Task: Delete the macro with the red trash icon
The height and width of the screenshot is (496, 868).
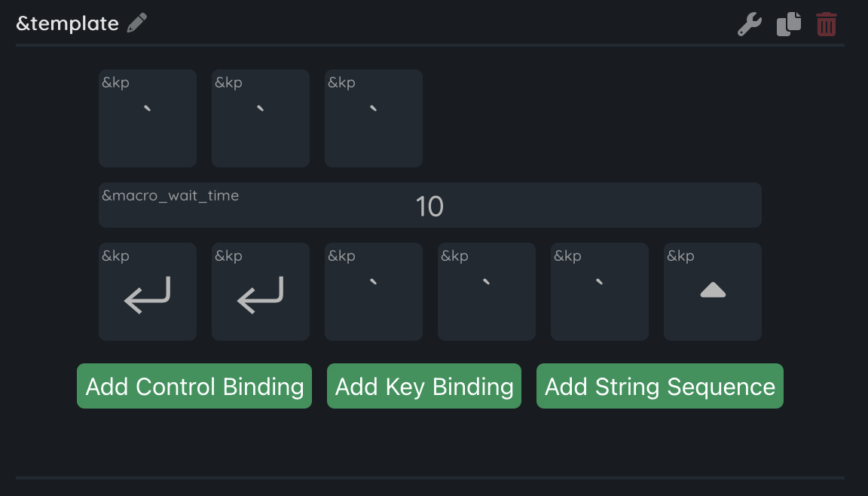Action: 827,24
